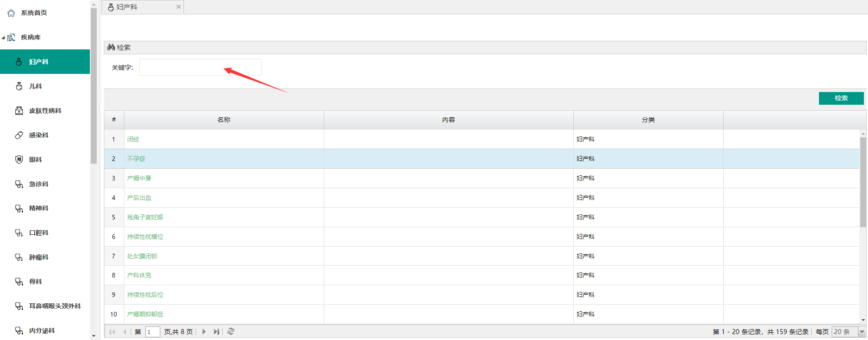Click the binoculars icon beside 检索 header
Image resolution: width=868 pixels, height=340 pixels.
[x=111, y=47]
